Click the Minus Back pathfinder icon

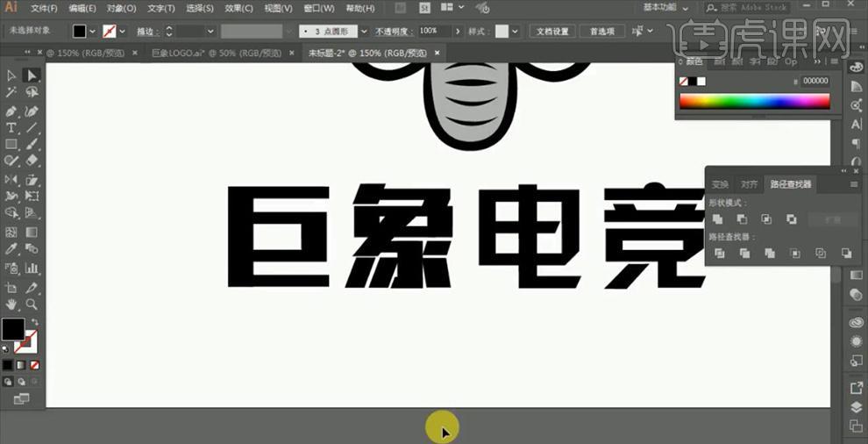pos(846,254)
